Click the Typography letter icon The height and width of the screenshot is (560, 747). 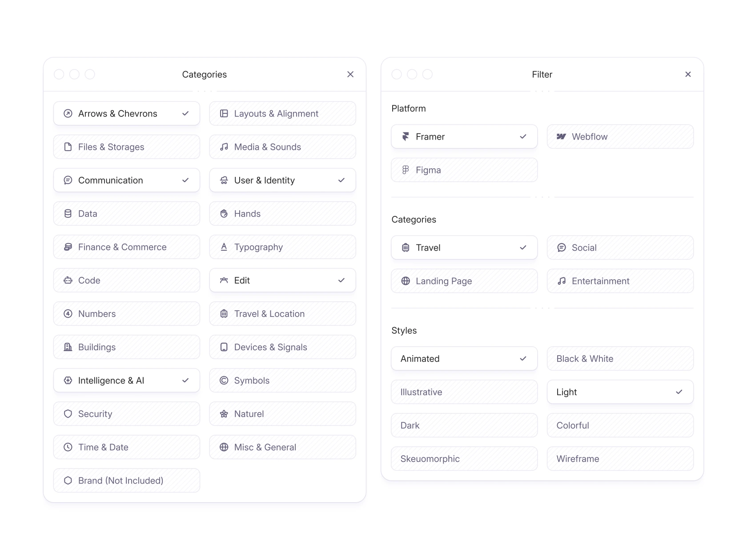click(224, 247)
